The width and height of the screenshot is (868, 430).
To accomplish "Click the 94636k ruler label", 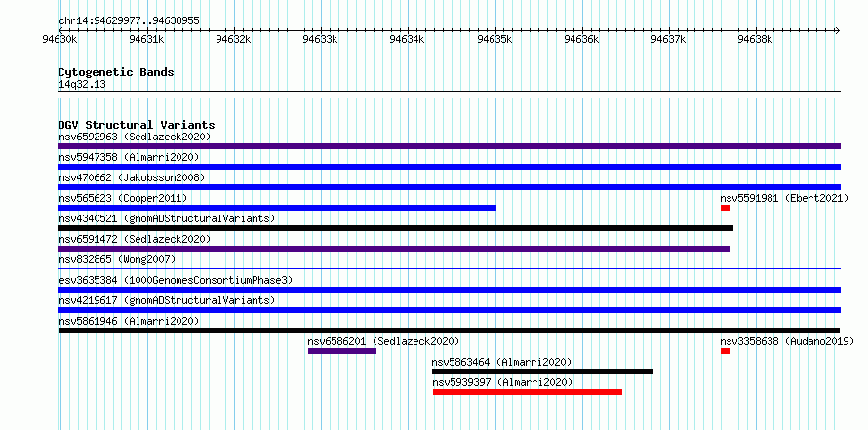I will 581,39.
